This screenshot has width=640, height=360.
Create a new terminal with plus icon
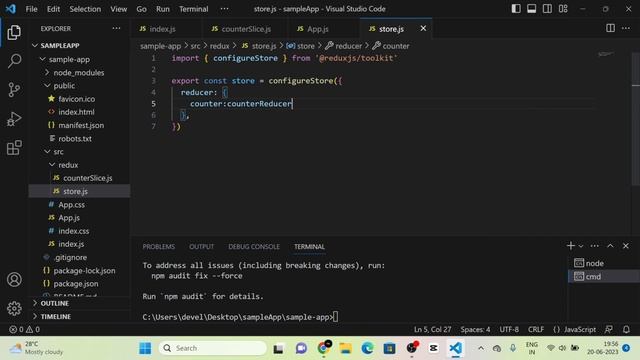coord(571,246)
